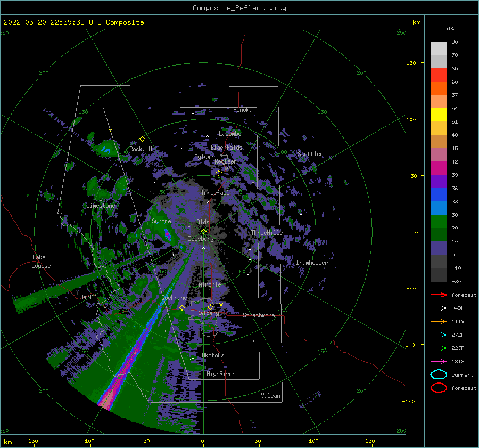The width and height of the screenshot is (479, 448).
Task: Click the Innisfail town label
Action: pyautogui.click(x=215, y=193)
